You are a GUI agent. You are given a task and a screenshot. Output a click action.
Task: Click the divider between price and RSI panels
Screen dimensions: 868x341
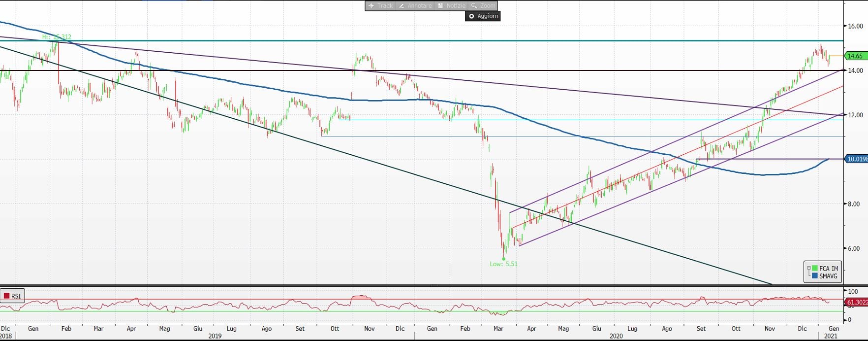click(x=434, y=285)
